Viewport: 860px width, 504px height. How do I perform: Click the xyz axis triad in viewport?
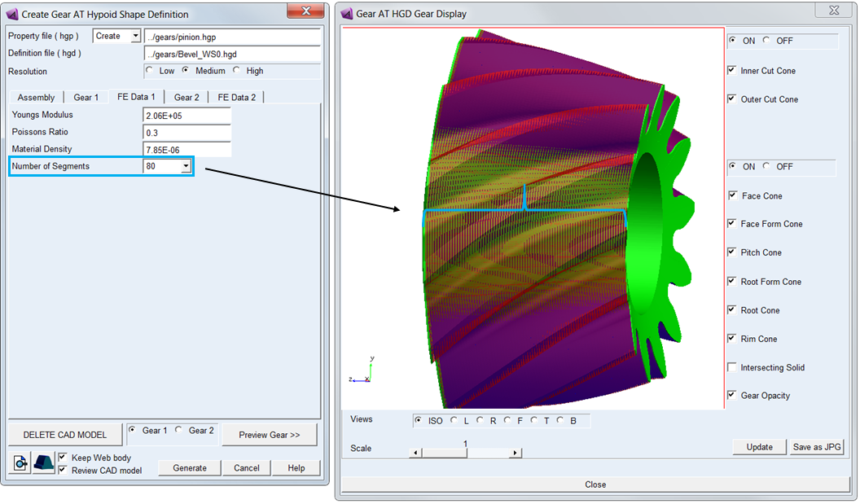tap(362, 370)
